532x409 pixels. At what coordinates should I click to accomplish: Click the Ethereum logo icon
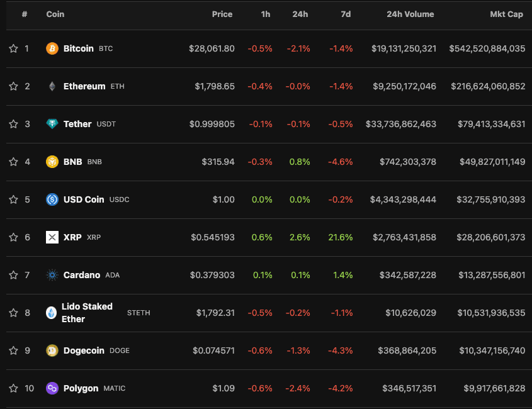pos(52,86)
